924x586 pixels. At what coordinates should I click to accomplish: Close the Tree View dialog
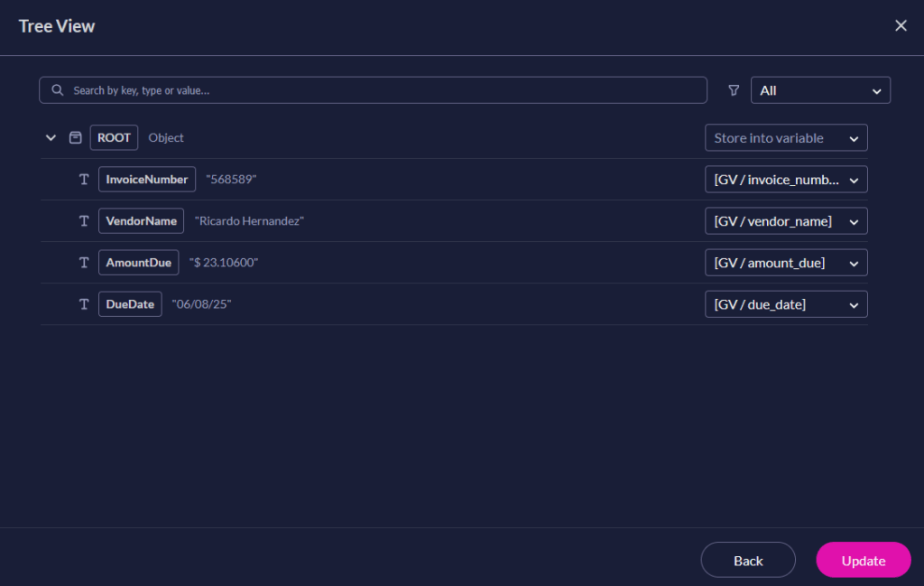(x=901, y=25)
